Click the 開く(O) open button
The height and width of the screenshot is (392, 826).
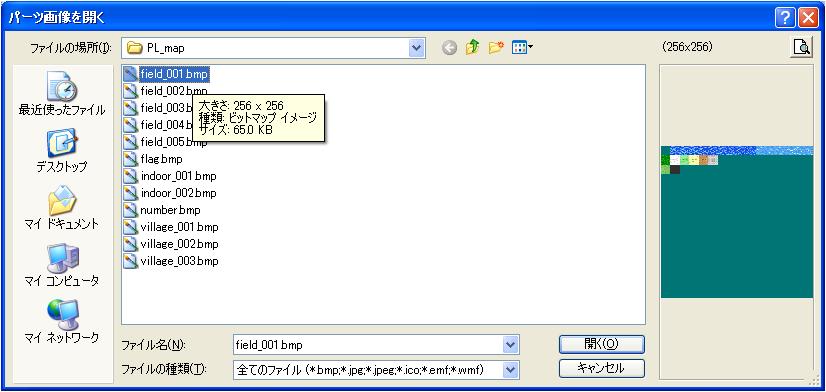click(602, 344)
